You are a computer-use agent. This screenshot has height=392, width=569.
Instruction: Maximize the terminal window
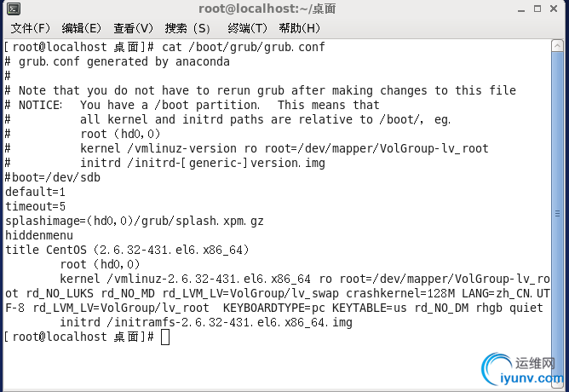coord(537,9)
